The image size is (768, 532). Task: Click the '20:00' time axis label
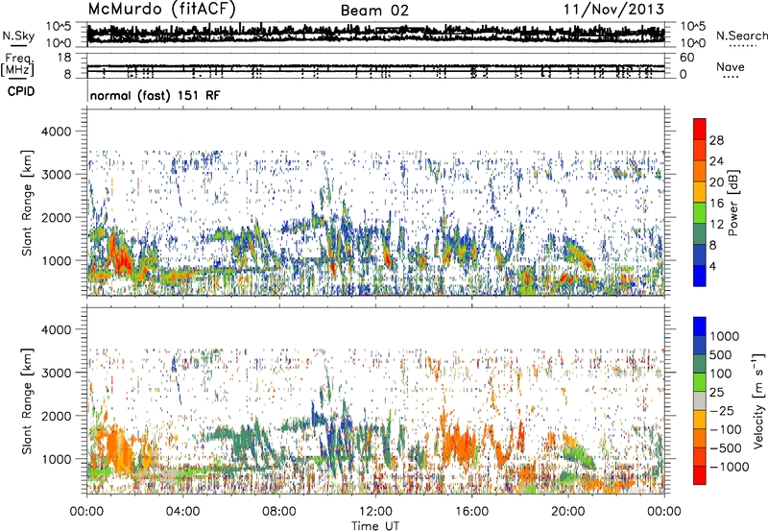pos(568,512)
